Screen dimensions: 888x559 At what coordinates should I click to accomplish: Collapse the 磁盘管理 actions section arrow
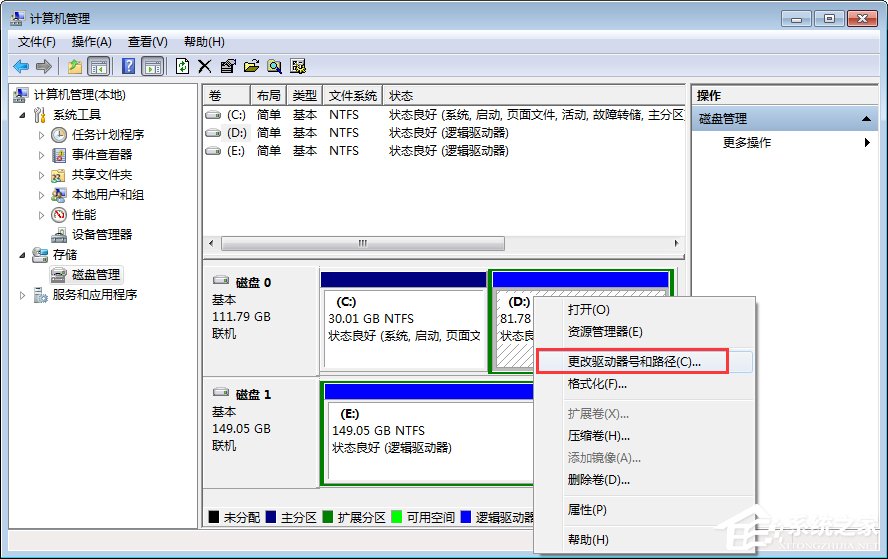866,119
